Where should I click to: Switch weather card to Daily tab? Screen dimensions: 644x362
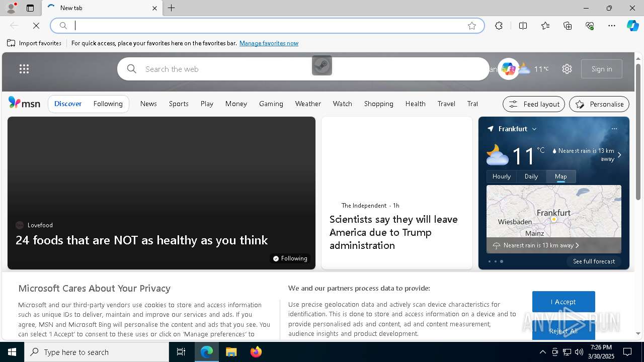(531, 176)
